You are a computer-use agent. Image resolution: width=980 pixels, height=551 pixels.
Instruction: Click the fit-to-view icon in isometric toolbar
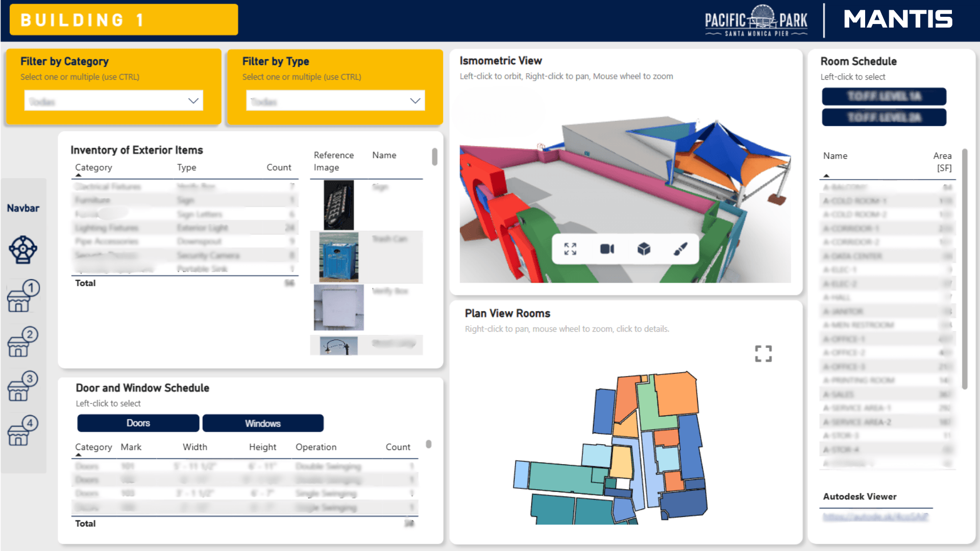(570, 249)
